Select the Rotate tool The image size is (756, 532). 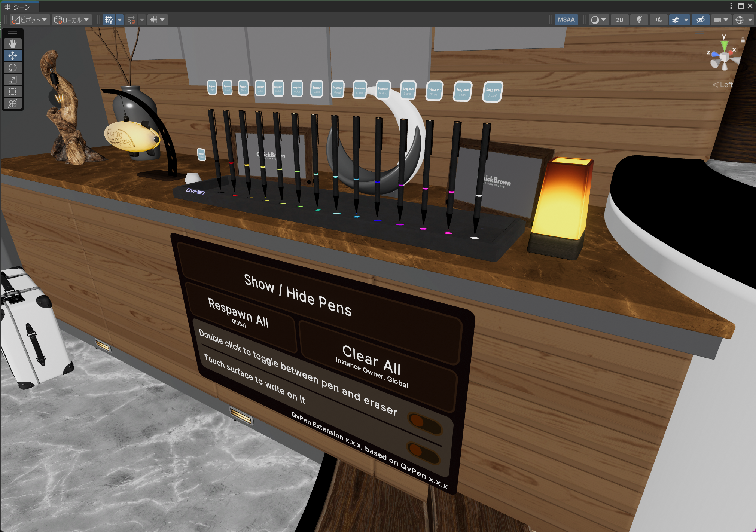click(x=13, y=68)
